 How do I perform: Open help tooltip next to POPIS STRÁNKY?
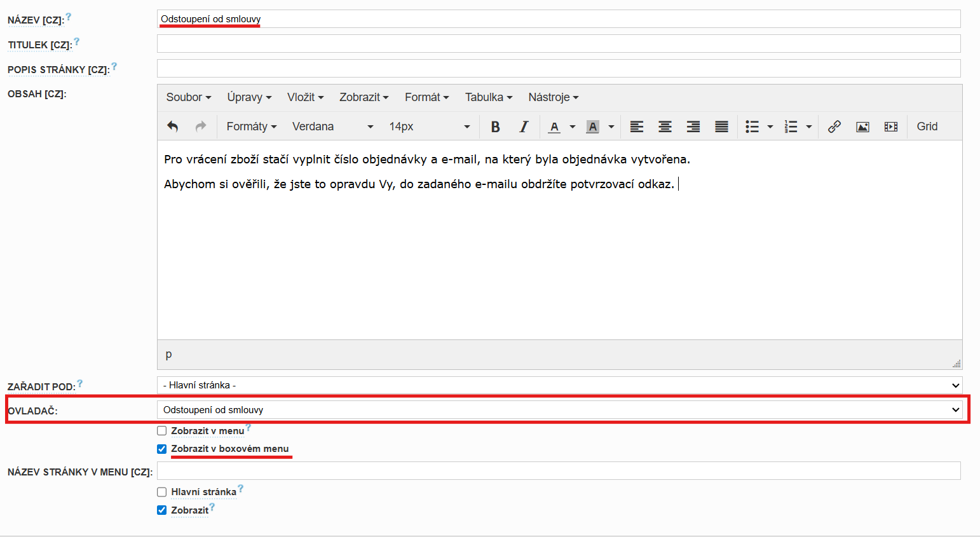pyautogui.click(x=114, y=66)
